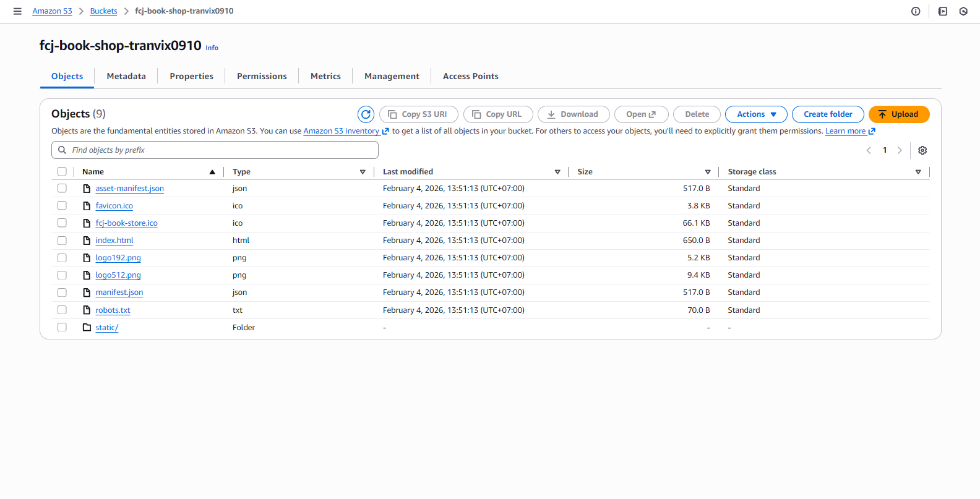
Task: Sort by Name column arrow
Action: 212,172
